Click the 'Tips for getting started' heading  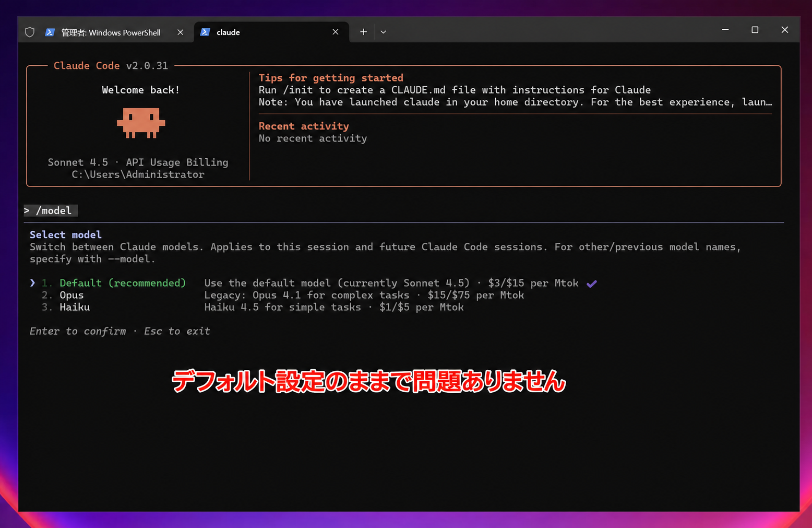click(331, 78)
